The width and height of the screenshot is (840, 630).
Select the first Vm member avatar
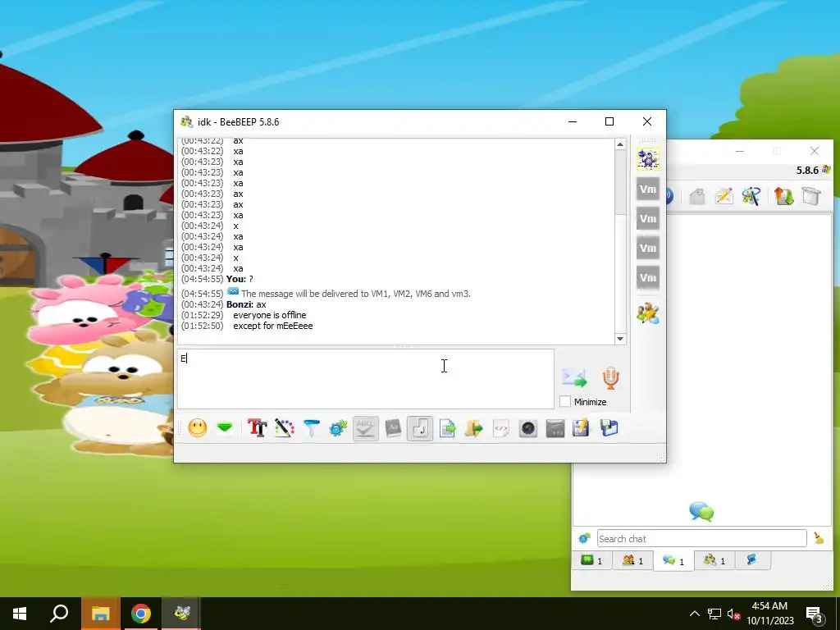648,189
